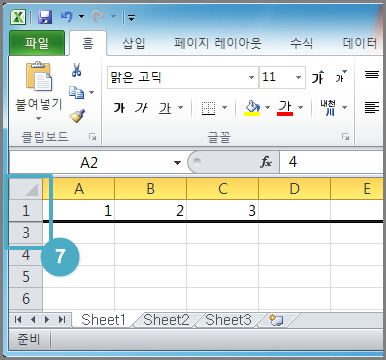
Task: Activate the Format Painter brush
Action: click(77, 116)
